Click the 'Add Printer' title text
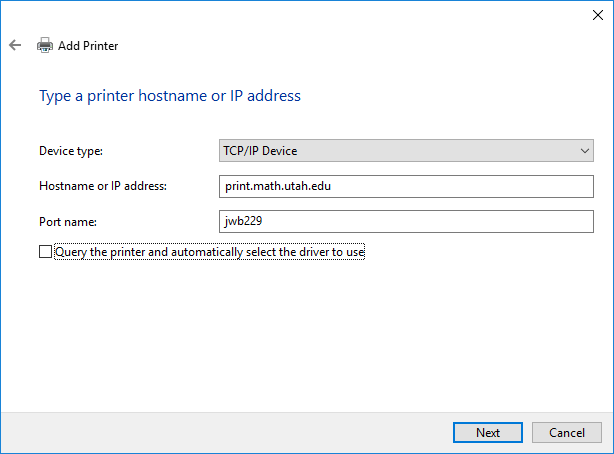Image resolution: width=614 pixels, height=454 pixels. 88,45
